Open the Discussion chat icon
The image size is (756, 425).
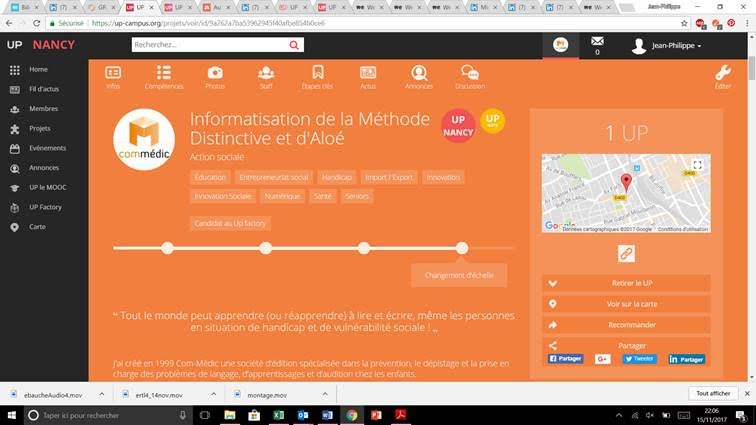pyautogui.click(x=470, y=72)
